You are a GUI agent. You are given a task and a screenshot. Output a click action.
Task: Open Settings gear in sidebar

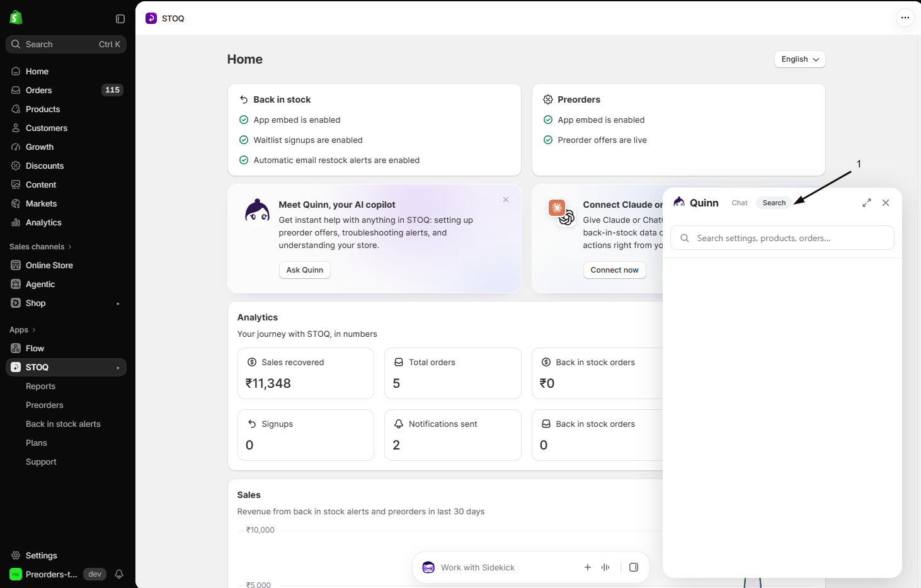coord(16,555)
